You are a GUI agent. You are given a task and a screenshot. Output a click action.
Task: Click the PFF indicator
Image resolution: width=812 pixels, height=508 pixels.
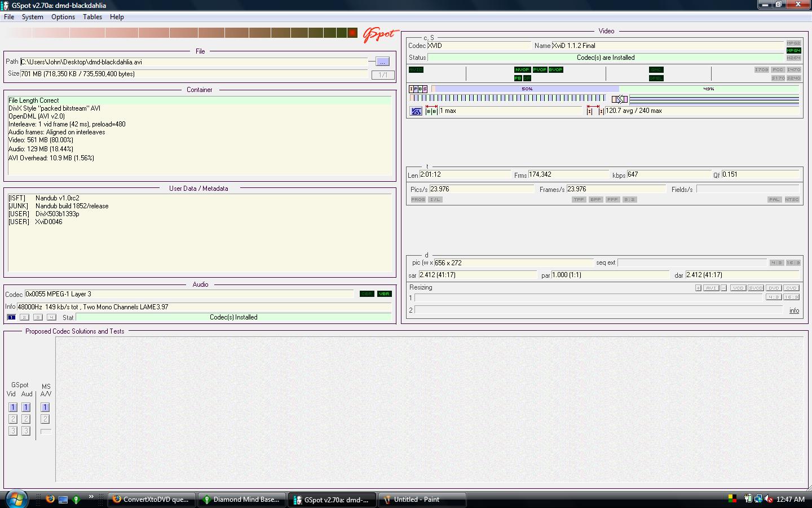(612, 199)
